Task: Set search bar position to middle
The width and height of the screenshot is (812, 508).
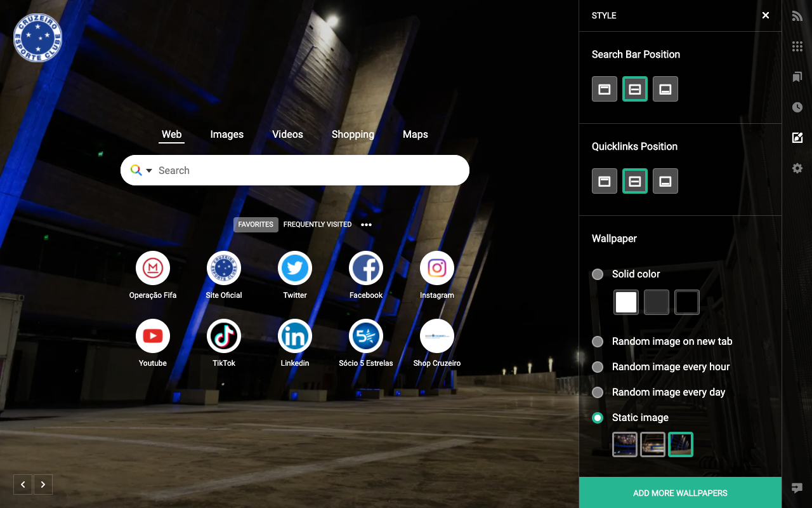Action: [635, 89]
